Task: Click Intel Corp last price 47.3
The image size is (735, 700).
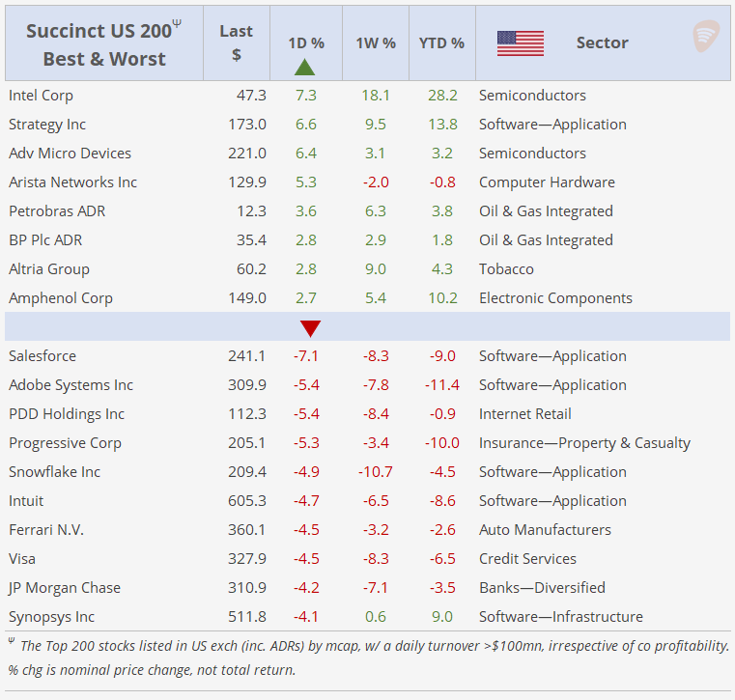Action: pos(251,96)
